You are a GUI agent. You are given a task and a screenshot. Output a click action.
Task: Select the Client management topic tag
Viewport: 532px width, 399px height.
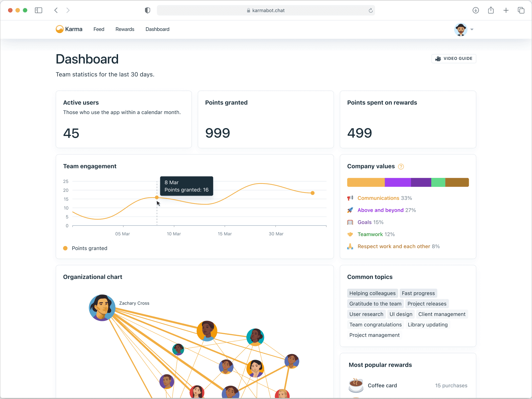[442, 314]
